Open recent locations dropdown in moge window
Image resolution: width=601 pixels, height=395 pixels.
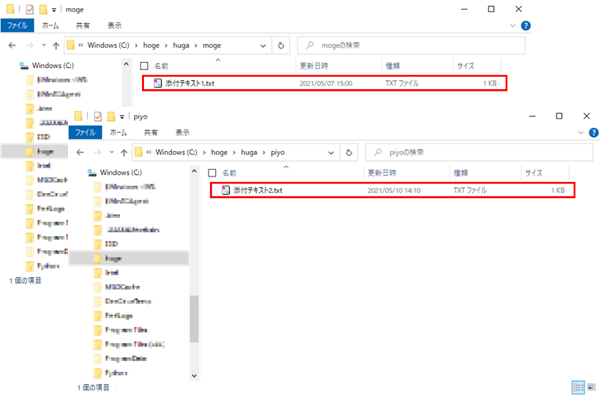pos(44,46)
